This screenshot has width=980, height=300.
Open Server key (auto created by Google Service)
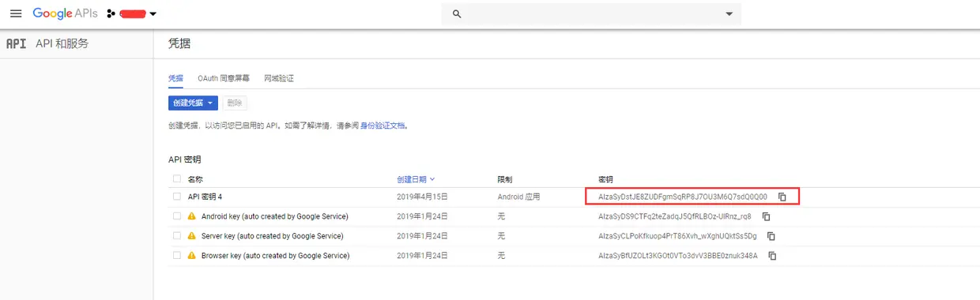pos(272,236)
